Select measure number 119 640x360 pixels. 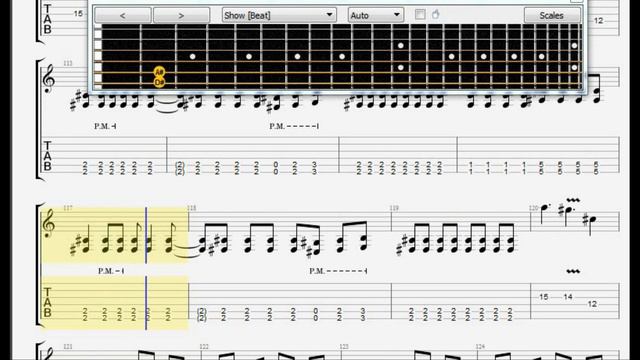coord(394,208)
